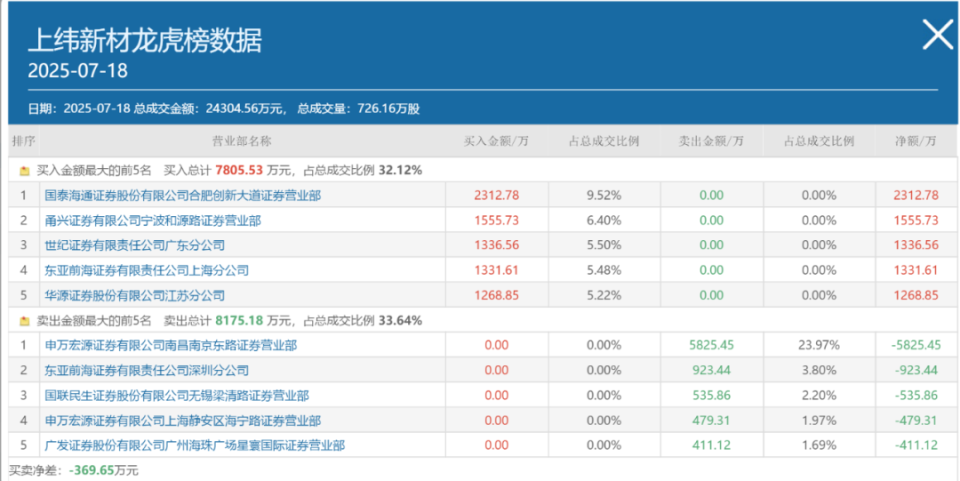Click the 排序 column header
Screen dimensions: 960x481
(x=24, y=141)
